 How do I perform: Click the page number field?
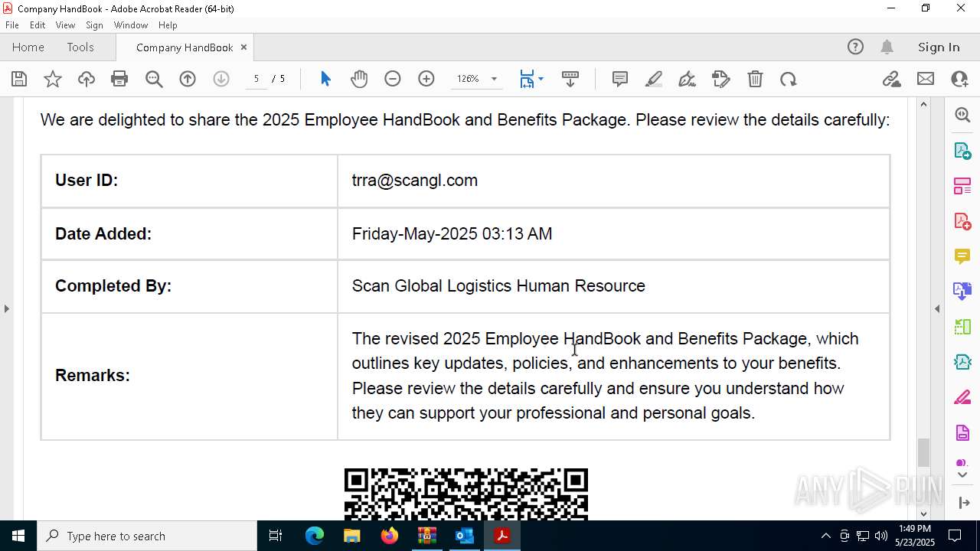[x=256, y=79]
